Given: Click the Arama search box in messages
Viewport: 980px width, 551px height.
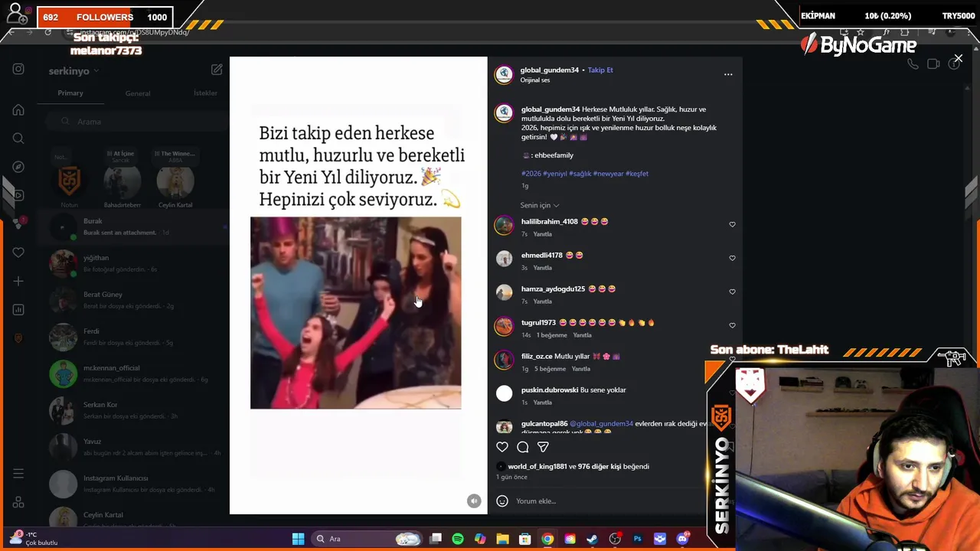Looking at the screenshot, I should pyautogui.click(x=138, y=122).
